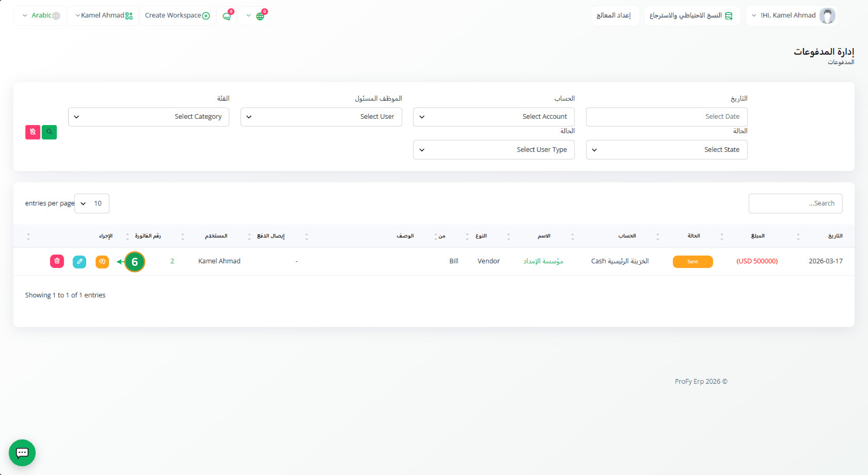Screen dimensions: 868x475
Task: Sort table by الحالة column header
Action: 694,236
